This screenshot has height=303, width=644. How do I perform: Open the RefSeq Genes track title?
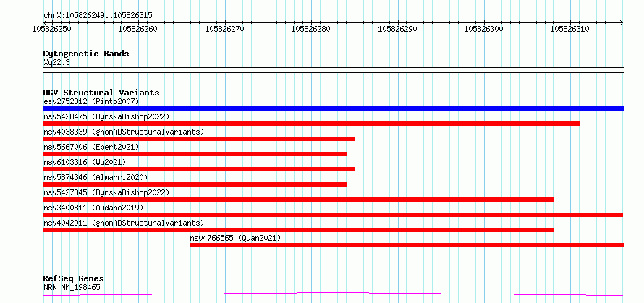73,279
